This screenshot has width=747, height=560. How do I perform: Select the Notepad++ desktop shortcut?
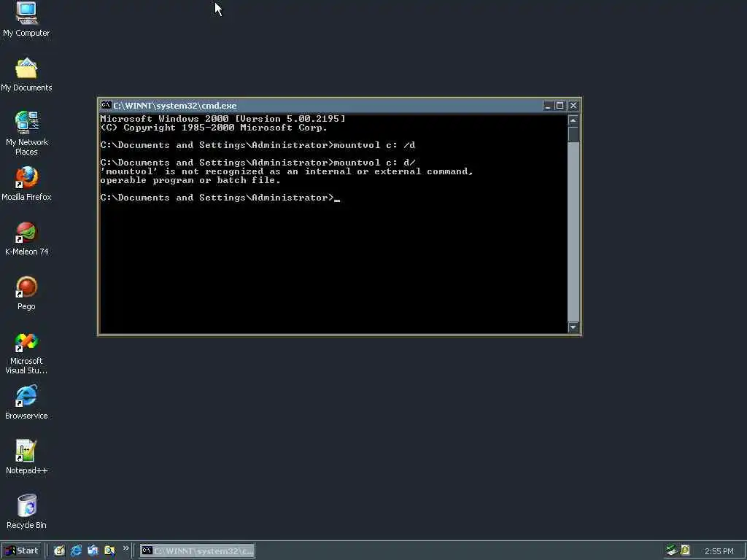(26, 457)
